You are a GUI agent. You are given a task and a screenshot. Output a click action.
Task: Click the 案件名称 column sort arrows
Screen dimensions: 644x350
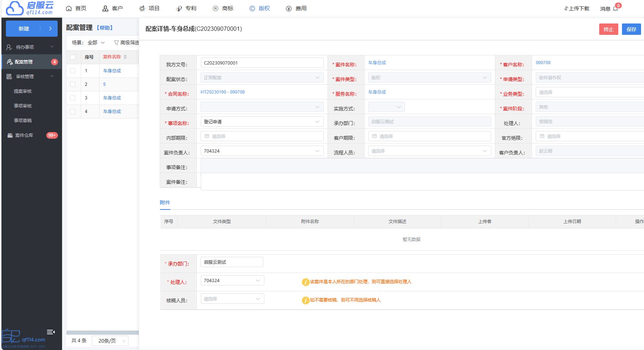pos(125,57)
